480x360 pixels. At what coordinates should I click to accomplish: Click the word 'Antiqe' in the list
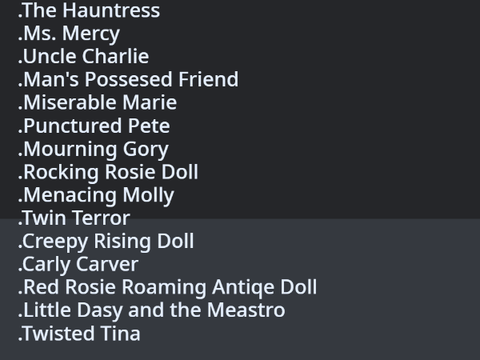click(x=243, y=287)
